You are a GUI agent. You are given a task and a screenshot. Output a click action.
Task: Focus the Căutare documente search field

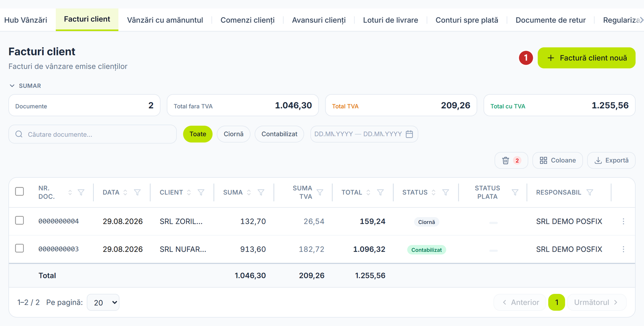coord(93,134)
